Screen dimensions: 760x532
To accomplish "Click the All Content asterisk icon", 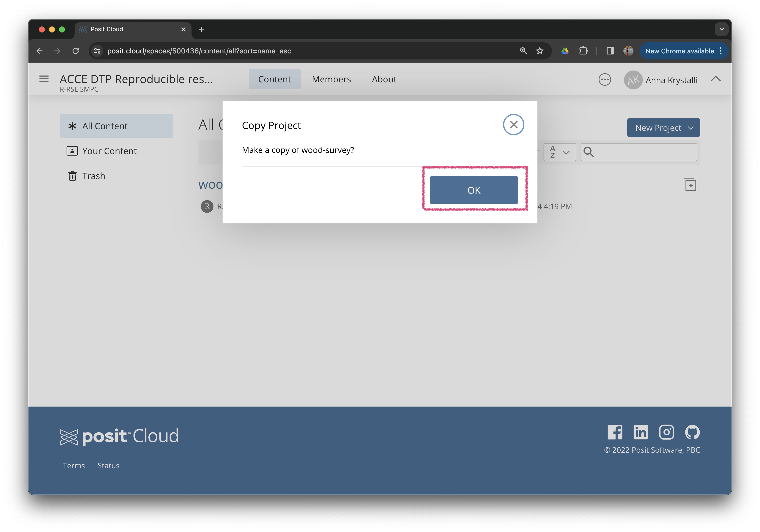I will pyautogui.click(x=72, y=126).
